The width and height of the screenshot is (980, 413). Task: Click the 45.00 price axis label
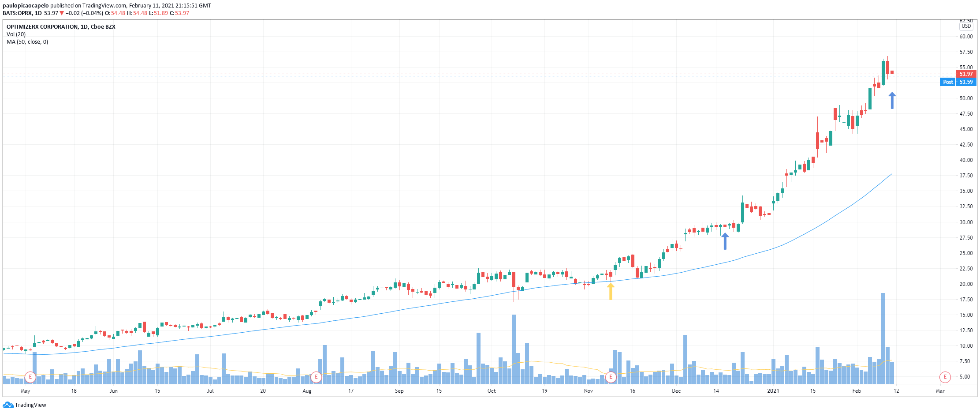tap(966, 129)
